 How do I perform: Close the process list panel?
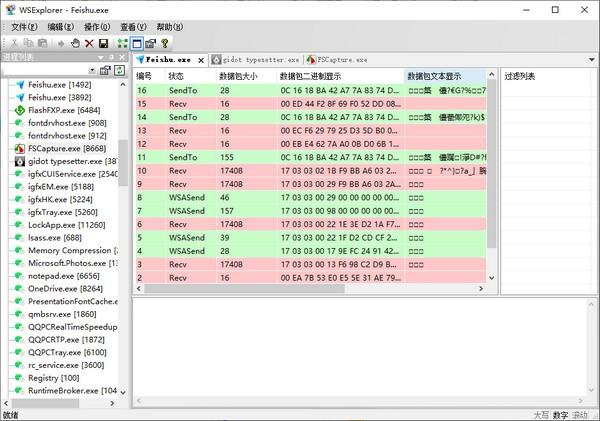[x=122, y=57]
